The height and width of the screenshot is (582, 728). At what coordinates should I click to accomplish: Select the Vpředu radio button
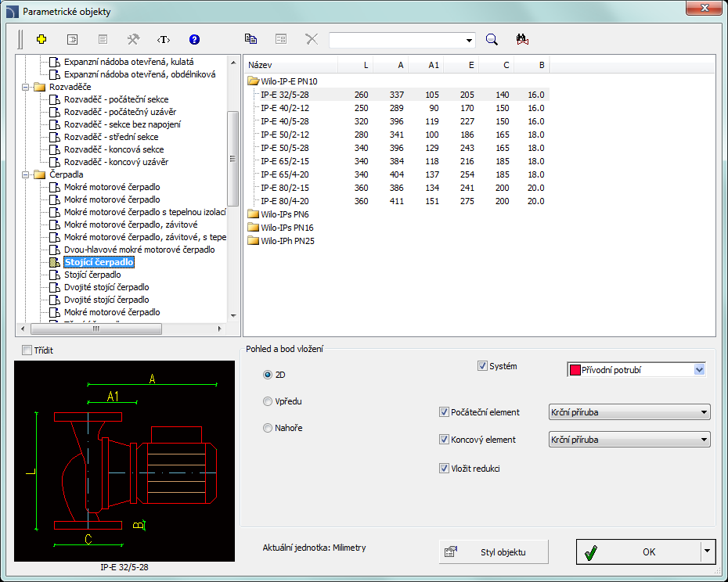[x=268, y=401]
